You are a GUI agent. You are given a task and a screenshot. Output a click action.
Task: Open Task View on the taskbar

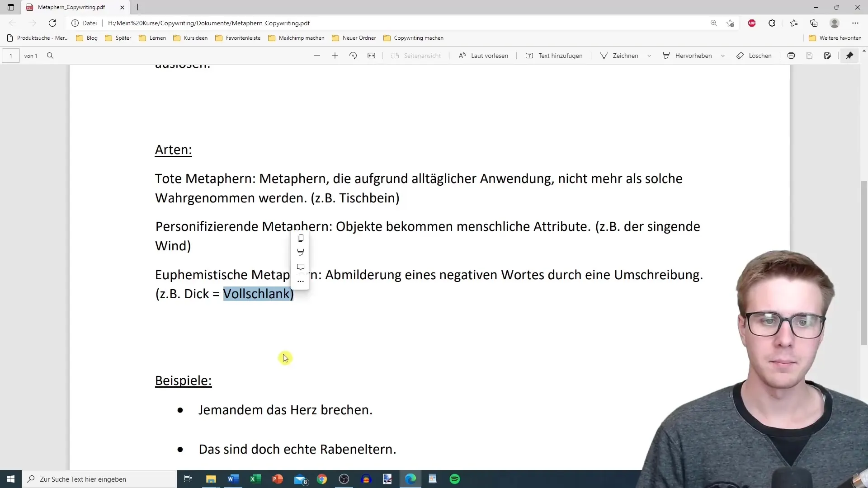[188, 479]
